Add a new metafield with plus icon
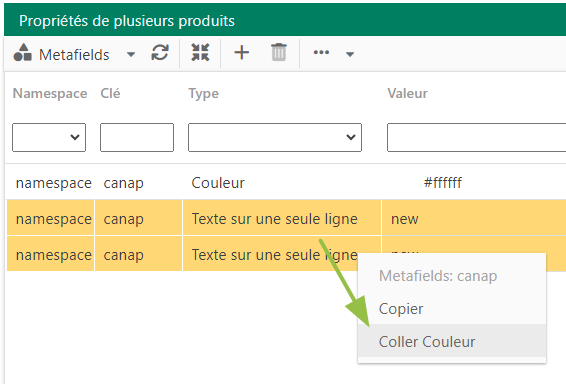Image resolution: width=566 pixels, height=384 pixels. (x=241, y=53)
